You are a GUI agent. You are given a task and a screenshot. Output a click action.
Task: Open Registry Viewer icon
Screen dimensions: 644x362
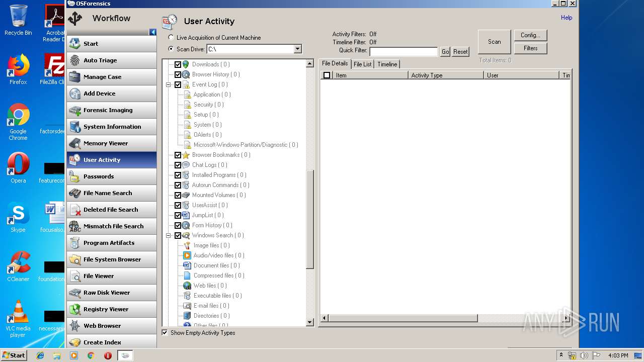coord(75,309)
